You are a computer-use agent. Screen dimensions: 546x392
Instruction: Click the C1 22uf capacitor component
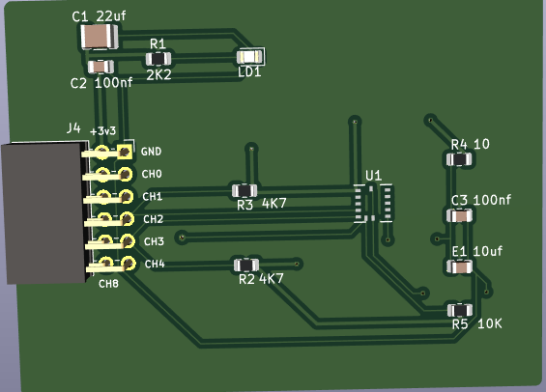(100, 37)
